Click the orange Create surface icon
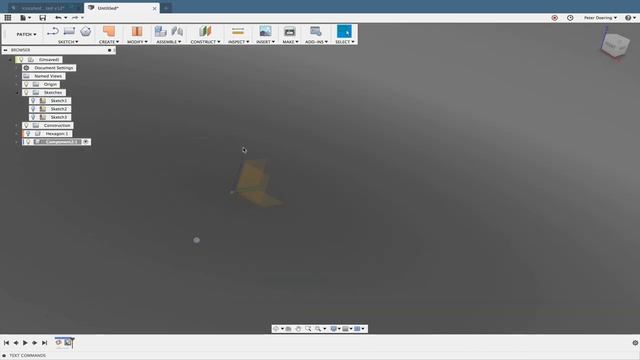 click(x=109, y=31)
